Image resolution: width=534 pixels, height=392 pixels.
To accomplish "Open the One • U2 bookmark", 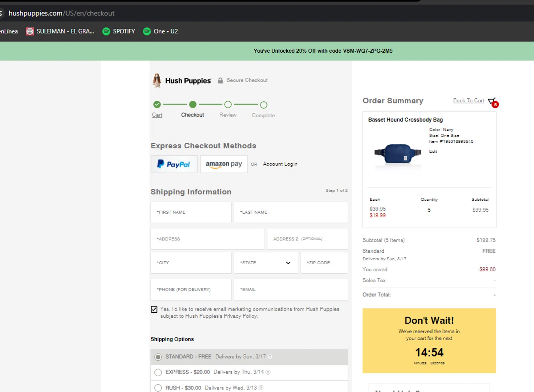I will coord(160,31).
